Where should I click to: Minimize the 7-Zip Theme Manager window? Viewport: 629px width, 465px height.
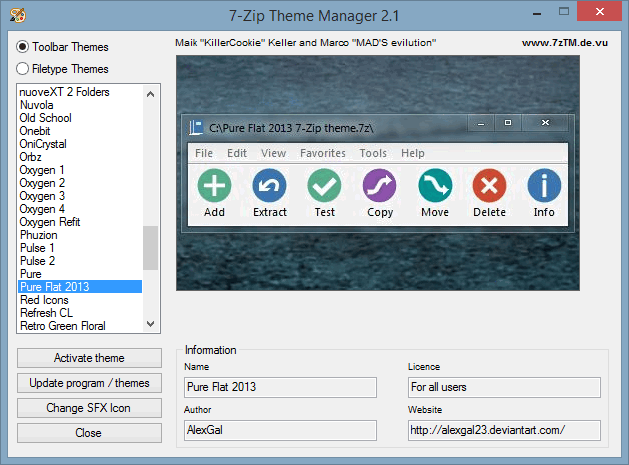pos(537,13)
